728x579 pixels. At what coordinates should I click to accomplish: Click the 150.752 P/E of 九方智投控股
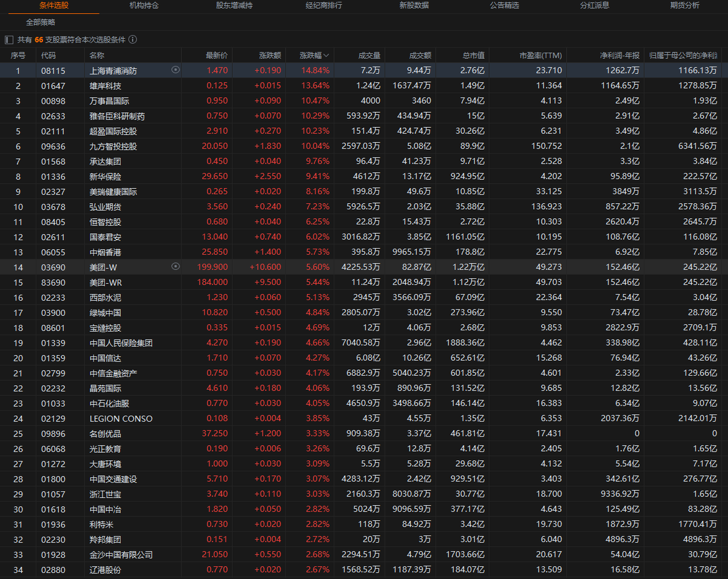tap(545, 146)
